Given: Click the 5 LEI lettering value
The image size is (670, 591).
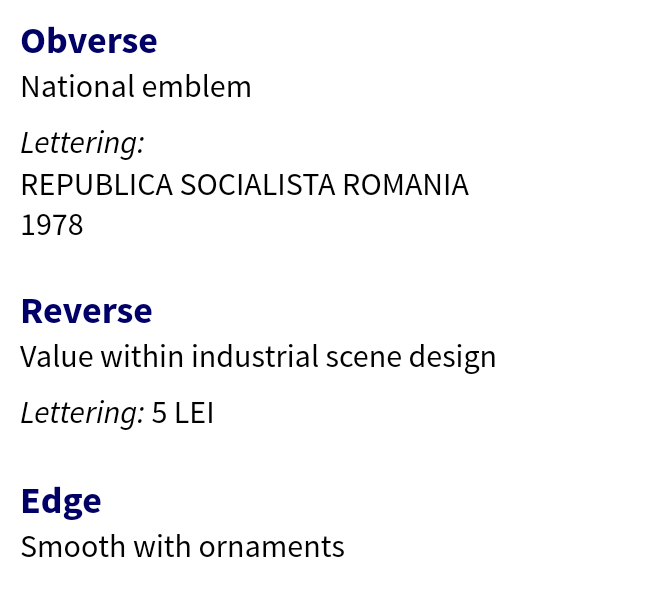Looking at the screenshot, I should tap(182, 413).
